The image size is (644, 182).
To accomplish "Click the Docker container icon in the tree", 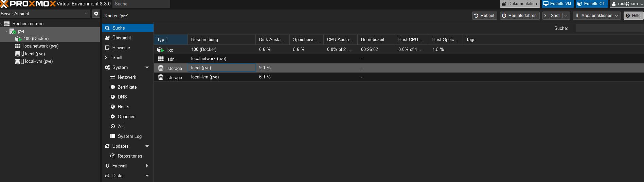I will click(x=18, y=39).
